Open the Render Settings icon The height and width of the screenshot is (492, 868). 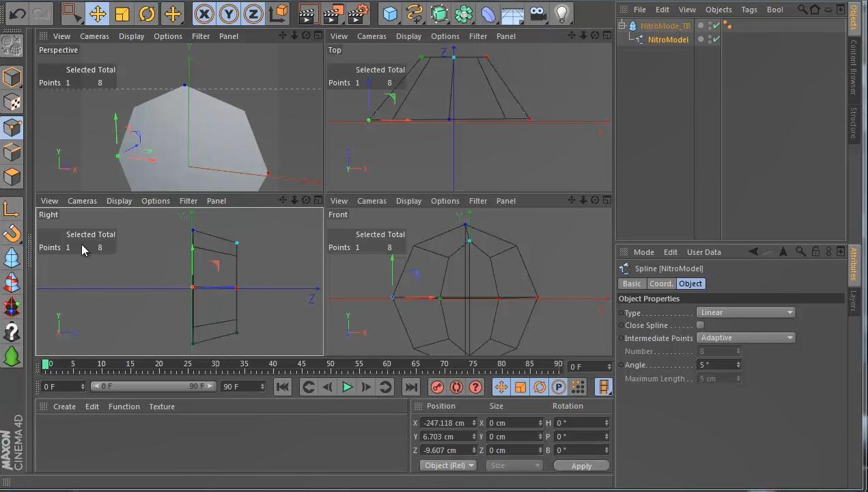tap(358, 13)
